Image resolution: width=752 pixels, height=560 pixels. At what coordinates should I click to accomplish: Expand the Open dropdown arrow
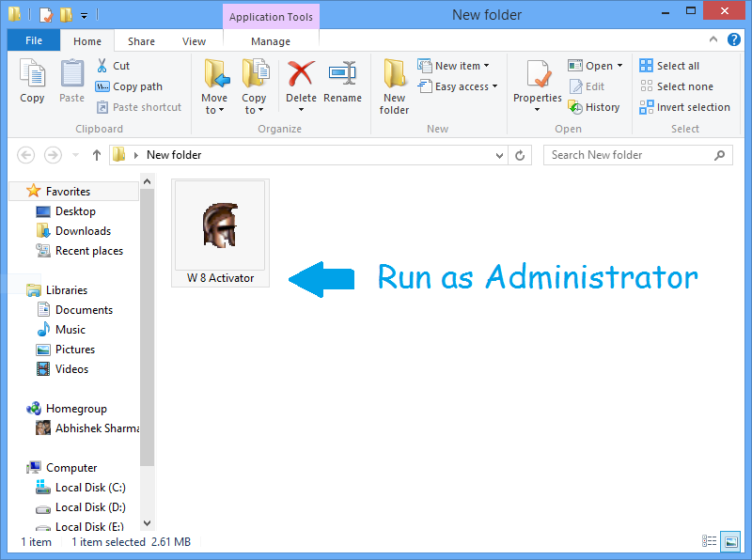coord(619,66)
